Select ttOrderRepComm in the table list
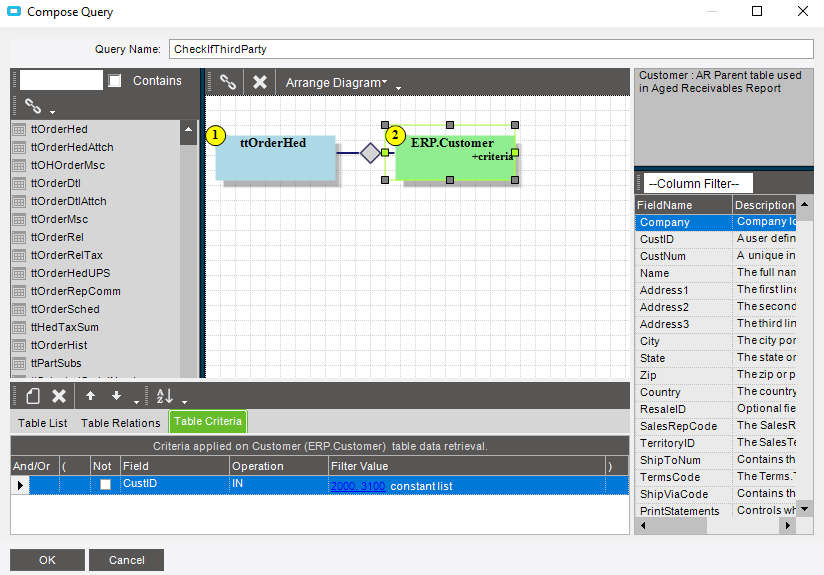Screen dimensions: 824x575 coord(76,291)
